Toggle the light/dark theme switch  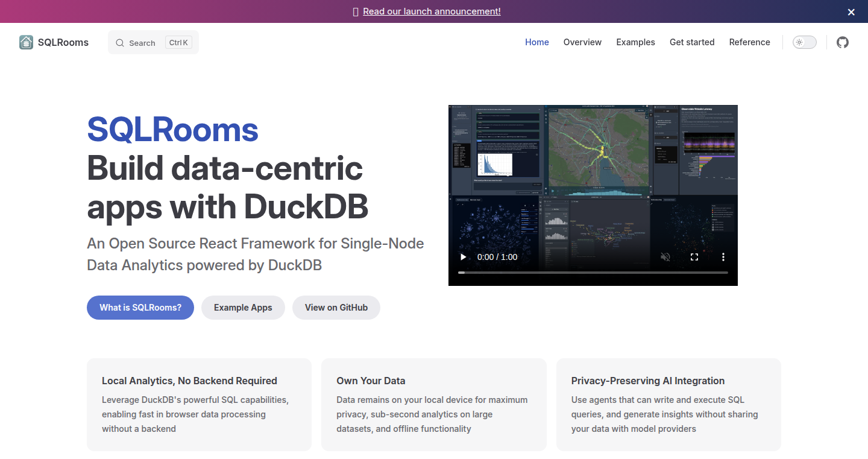pyautogui.click(x=805, y=42)
